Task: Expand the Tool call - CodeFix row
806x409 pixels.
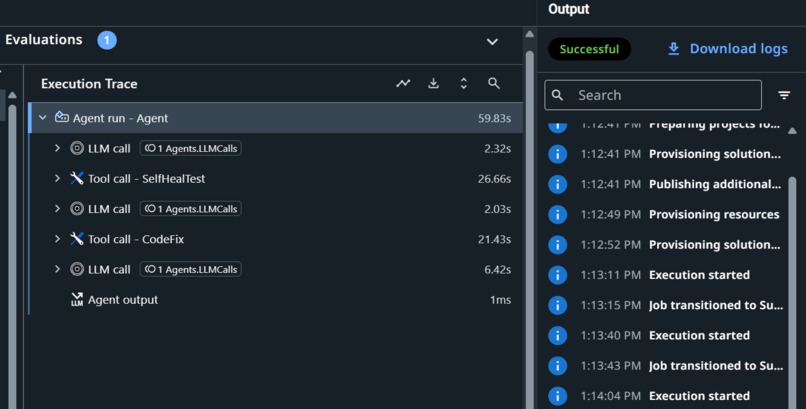Action: tap(57, 239)
